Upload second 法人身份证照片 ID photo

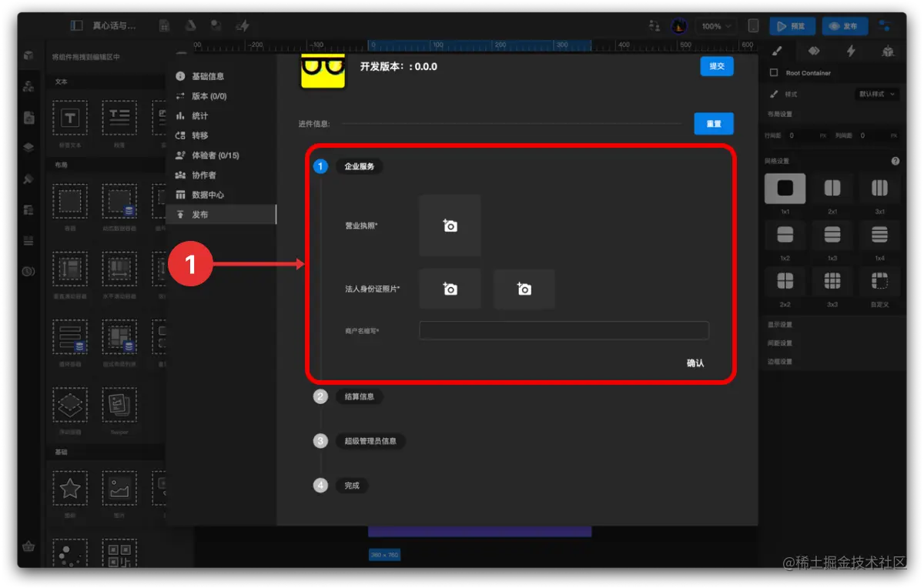pyautogui.click(x=524, y=289)
